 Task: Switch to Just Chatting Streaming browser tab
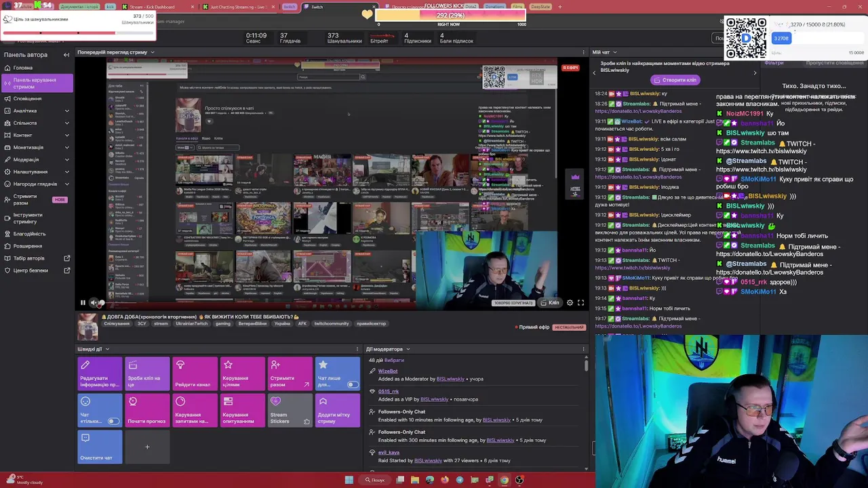[x=237, y=7]
